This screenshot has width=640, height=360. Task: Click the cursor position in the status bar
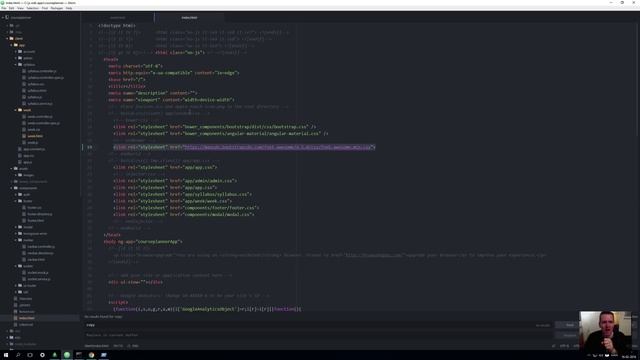tap(118, 346)
